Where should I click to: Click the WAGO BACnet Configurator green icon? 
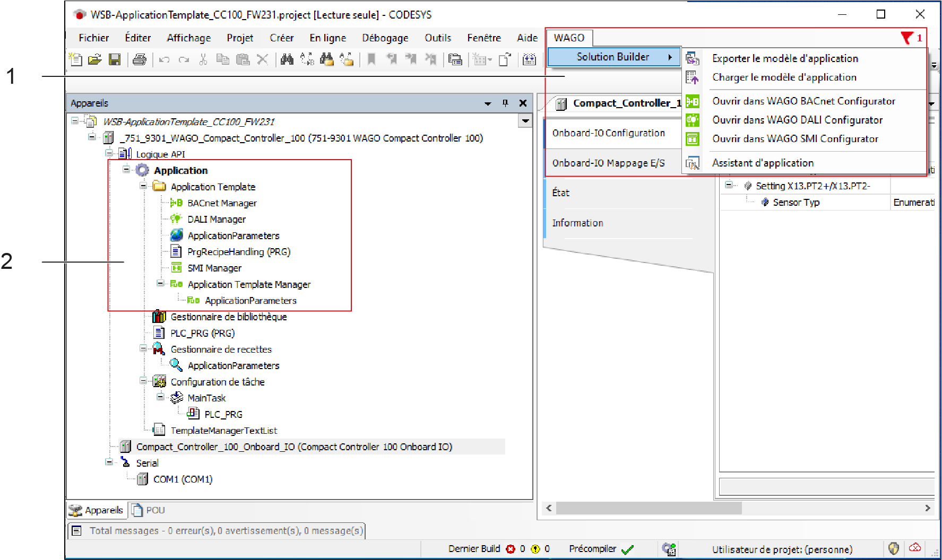(x=693, y=101)
